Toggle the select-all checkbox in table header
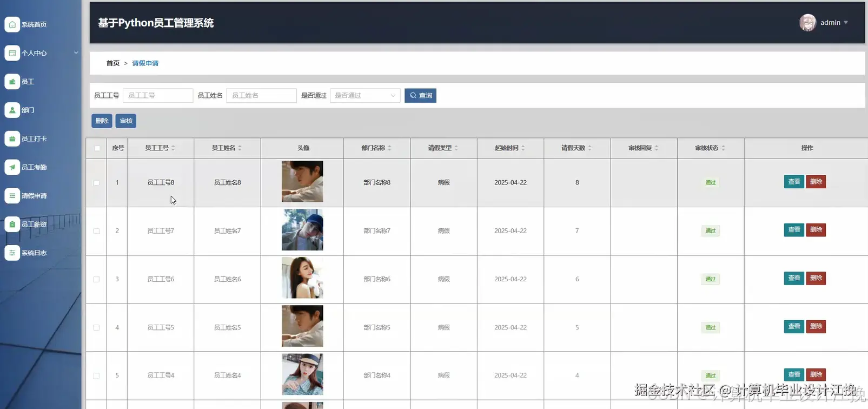Screen dimensions: 868x409 click(x=97, y=148)
